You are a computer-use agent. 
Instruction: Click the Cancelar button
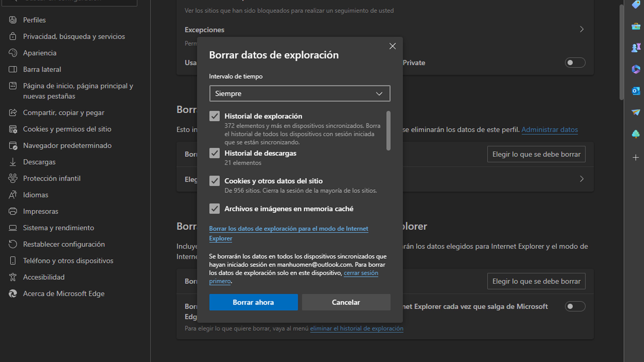(346, 302)
